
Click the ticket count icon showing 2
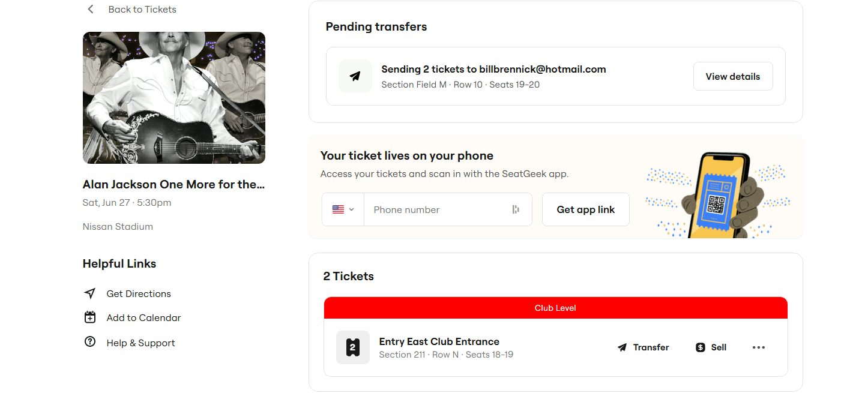[352, 347]
